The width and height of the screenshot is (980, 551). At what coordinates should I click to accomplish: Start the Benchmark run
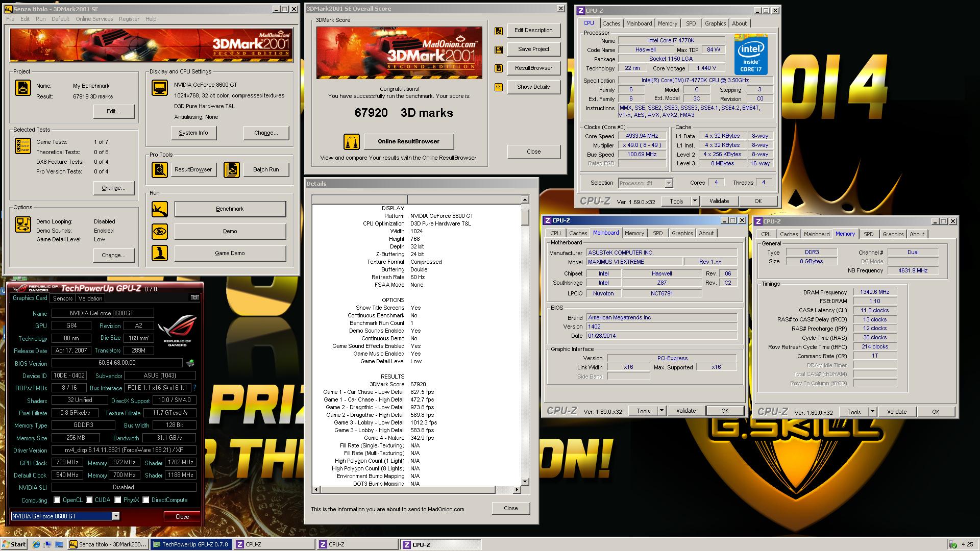[230, 209]
